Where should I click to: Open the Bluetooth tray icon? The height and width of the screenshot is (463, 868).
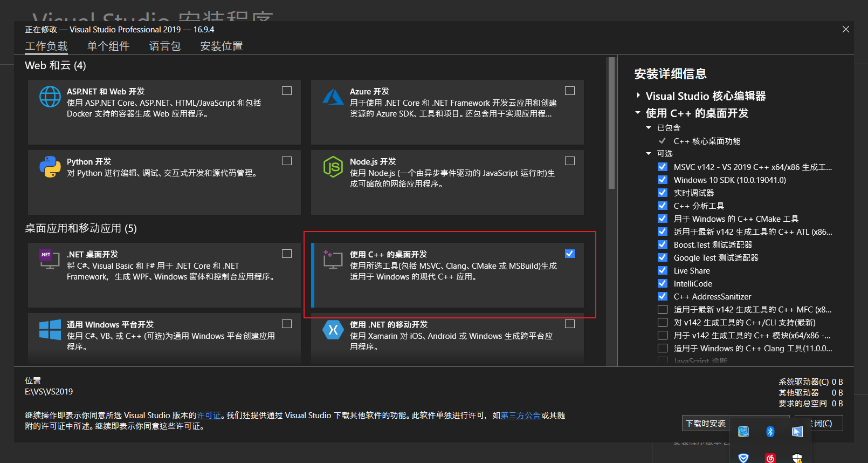coord(770,432)
